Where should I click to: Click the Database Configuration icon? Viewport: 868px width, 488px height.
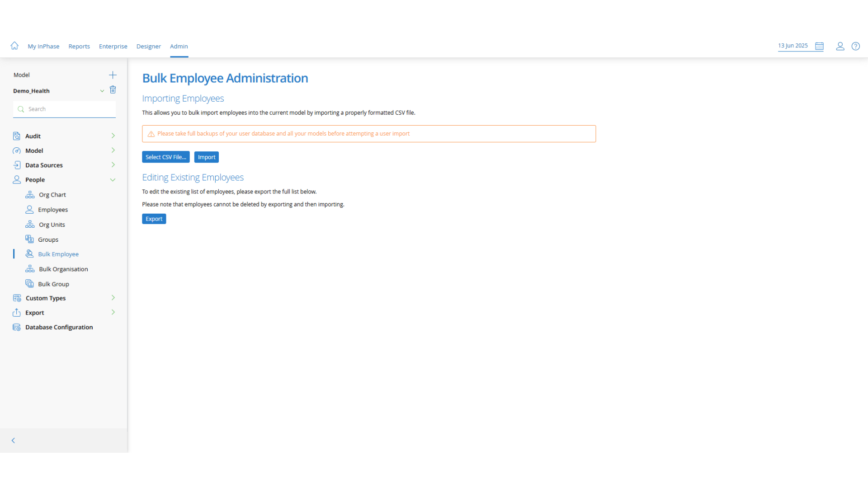pyautogui.click(x=17, y=327)
